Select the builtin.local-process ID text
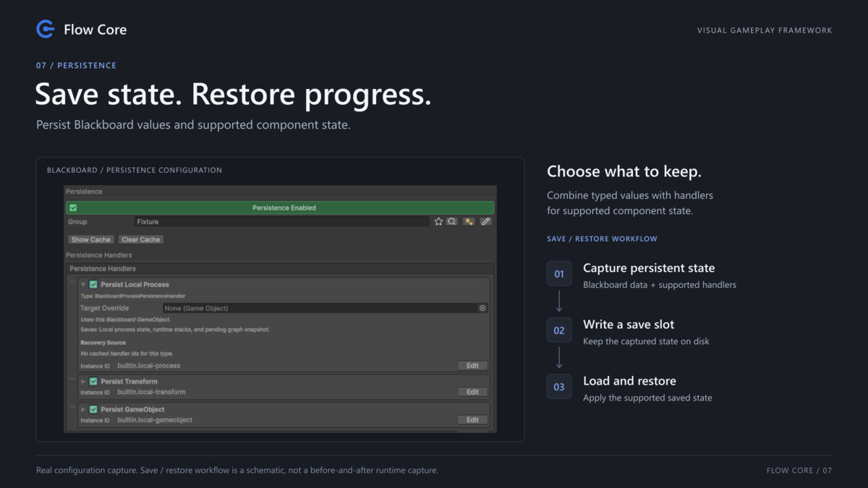868x488 pixels. (x=149, y=366)
